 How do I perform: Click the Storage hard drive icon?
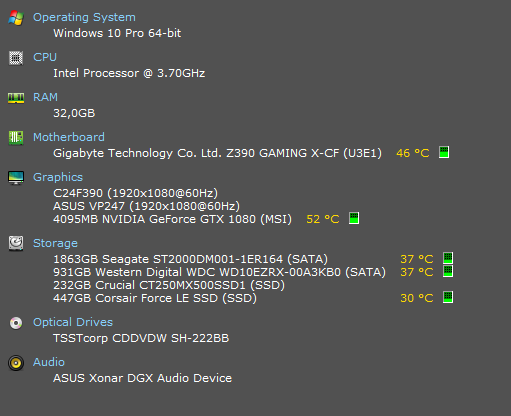16,243
